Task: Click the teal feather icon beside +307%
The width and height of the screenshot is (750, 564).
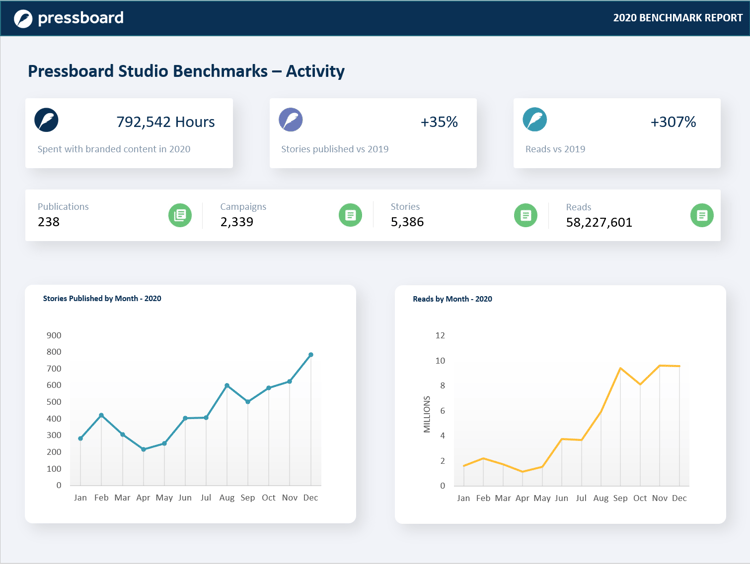Action: (534, 120)
